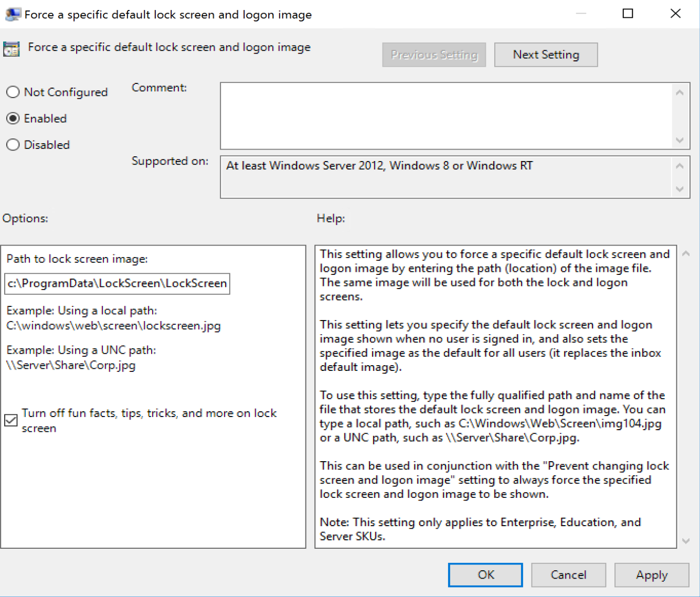
Task: Focus the lock screen image path field
Action: (117, 284)
